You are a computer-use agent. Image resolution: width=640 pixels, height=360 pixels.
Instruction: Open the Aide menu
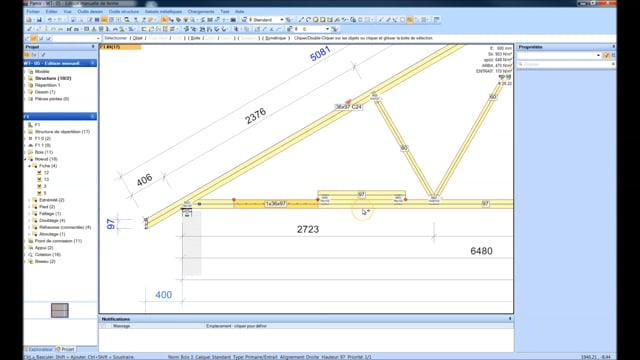[240, 11]
